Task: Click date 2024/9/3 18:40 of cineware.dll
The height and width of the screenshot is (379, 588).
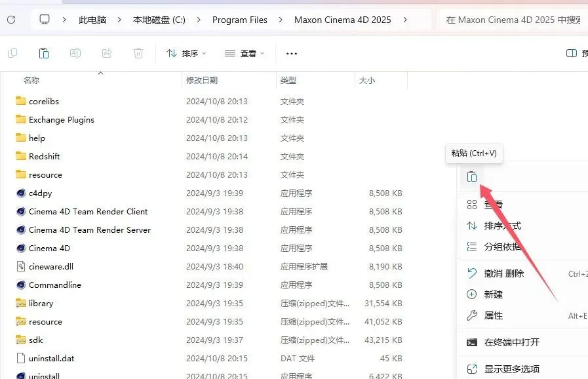Action: 214,267
